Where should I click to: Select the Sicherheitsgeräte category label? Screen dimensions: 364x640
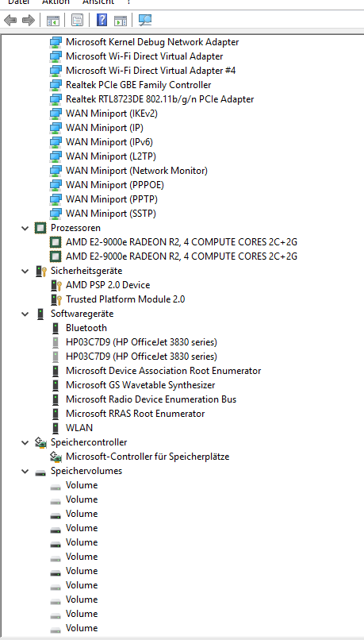coord(86,271)
